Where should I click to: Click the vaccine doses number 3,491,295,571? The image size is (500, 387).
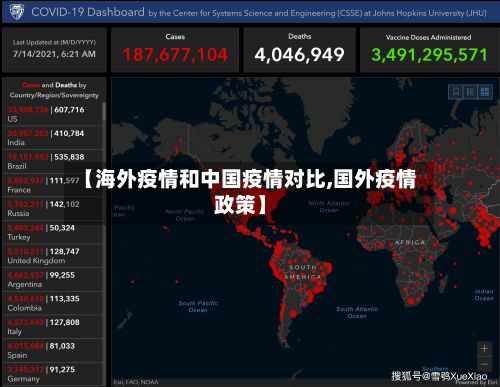coord(429,55)
